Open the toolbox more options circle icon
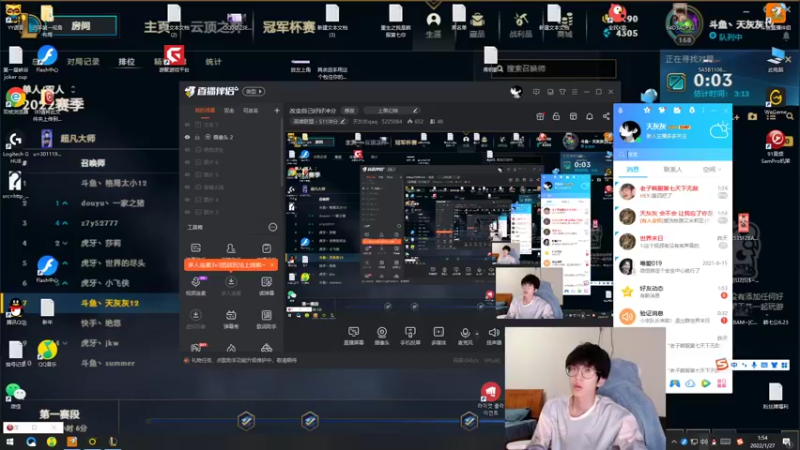Screen dimensions: 800x450 (x=273, y=227)
